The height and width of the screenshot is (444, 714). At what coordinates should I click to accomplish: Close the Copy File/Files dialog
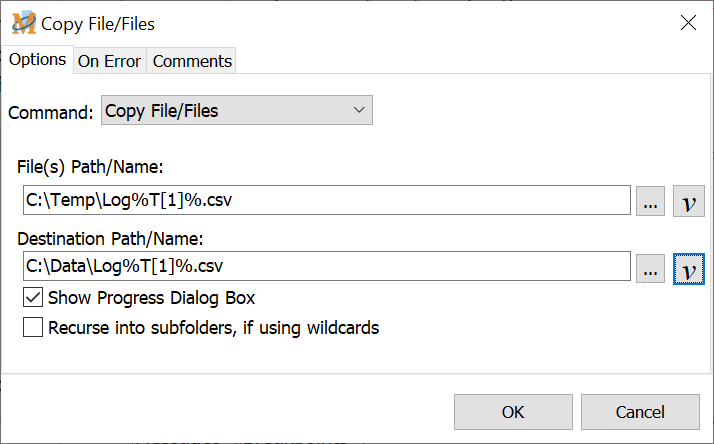pos(688,23)
